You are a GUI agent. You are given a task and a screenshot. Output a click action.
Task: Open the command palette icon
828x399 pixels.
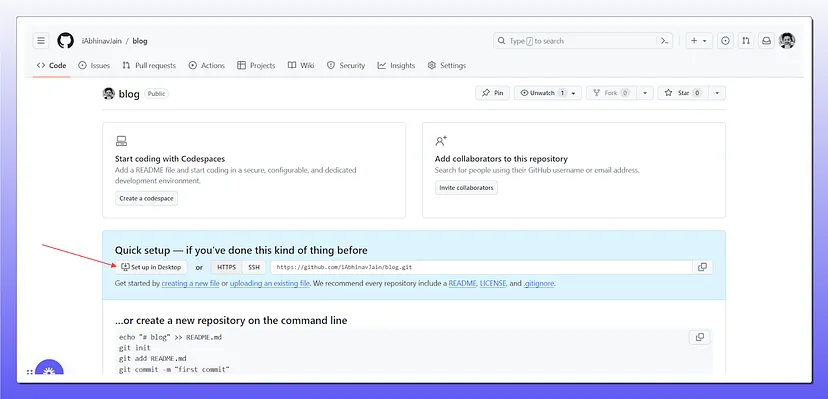(664, 41)
